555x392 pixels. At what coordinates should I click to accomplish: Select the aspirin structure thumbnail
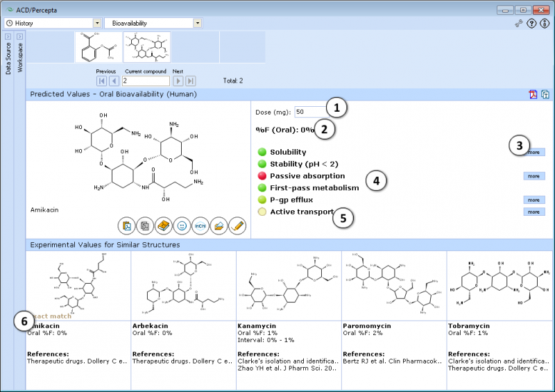98,46
